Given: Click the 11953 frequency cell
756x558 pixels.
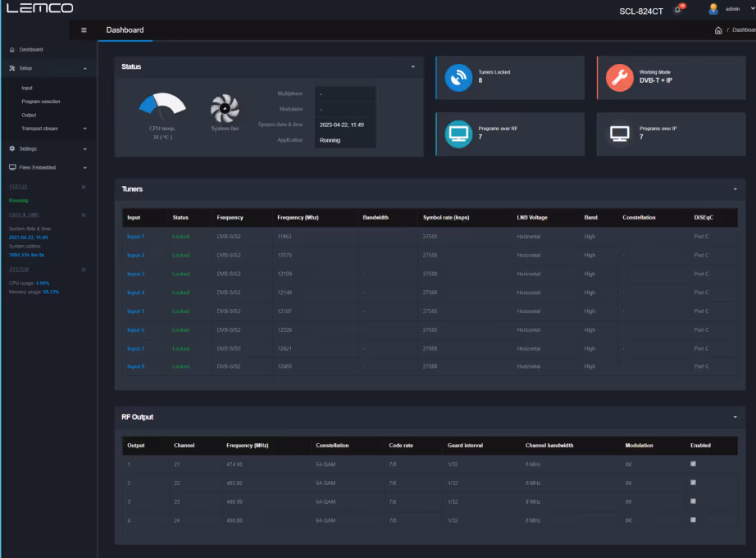Looking at the screenshot, I should tap(285, 237).
